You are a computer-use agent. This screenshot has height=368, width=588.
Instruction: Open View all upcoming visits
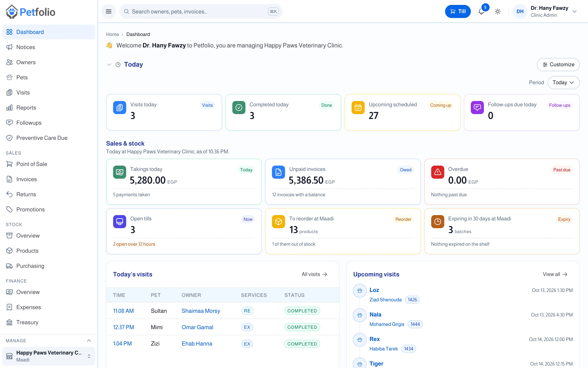point(555,274)
